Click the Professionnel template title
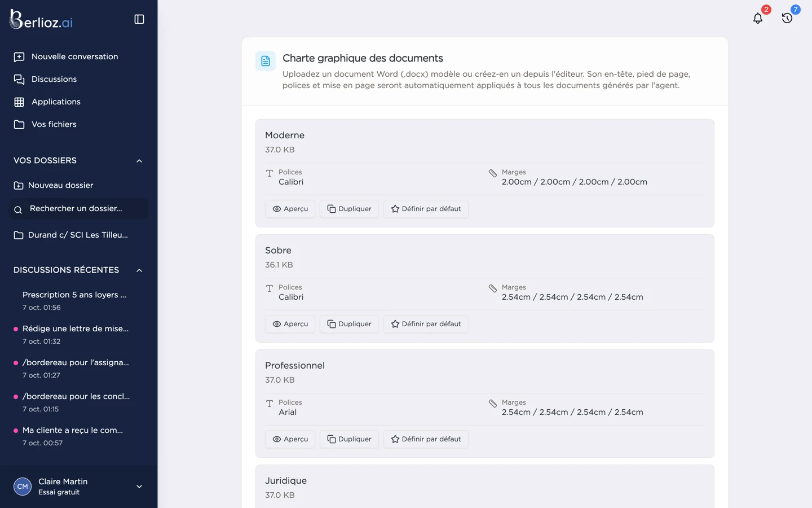 295,366
